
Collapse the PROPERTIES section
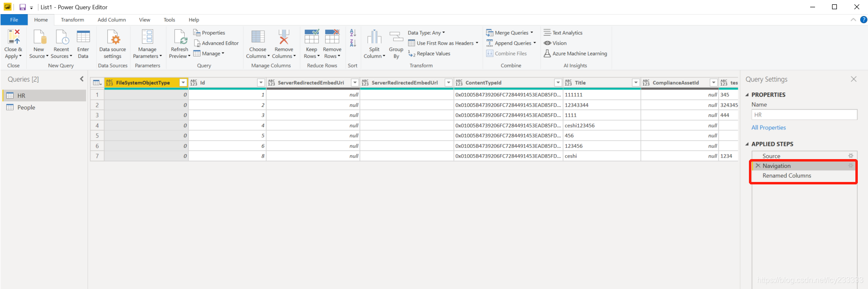[747, 95]
